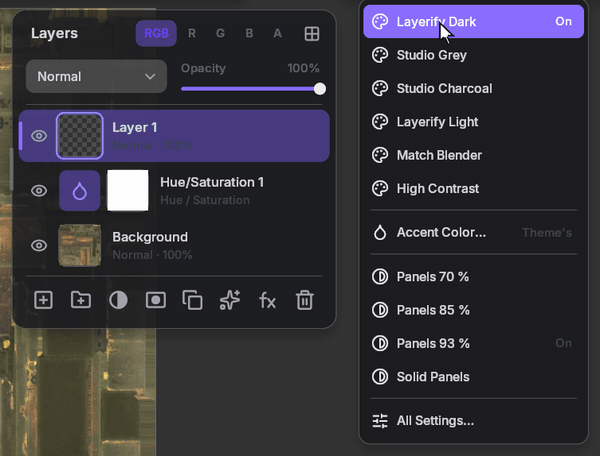
Task: Create a new layer group folder
Action: click(x=81, y=300)
